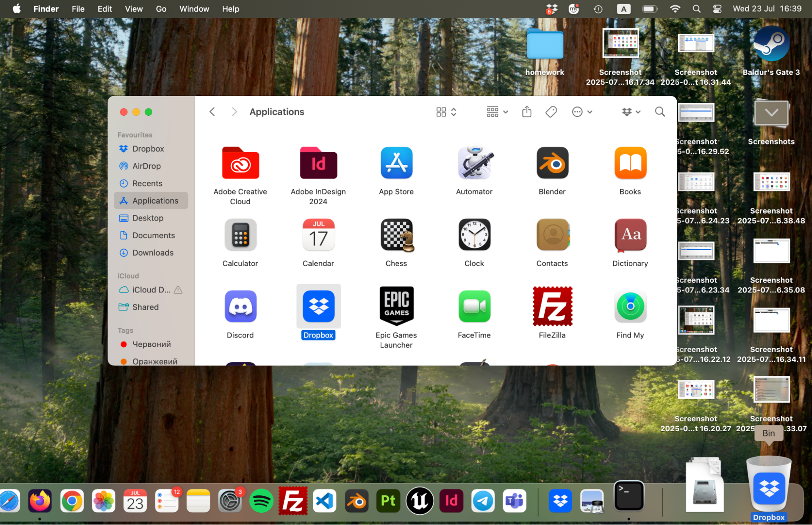Open the Chess app

(x=396, y=235)
